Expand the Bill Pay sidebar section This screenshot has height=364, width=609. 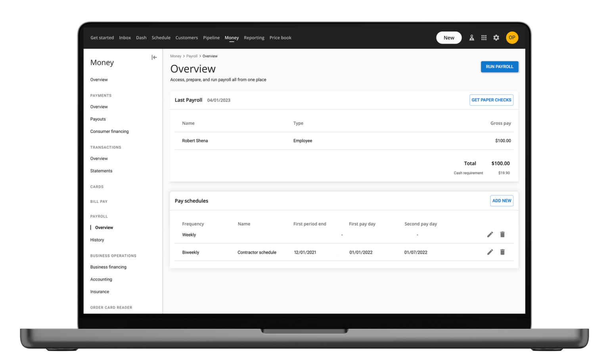tap(99, 201)
